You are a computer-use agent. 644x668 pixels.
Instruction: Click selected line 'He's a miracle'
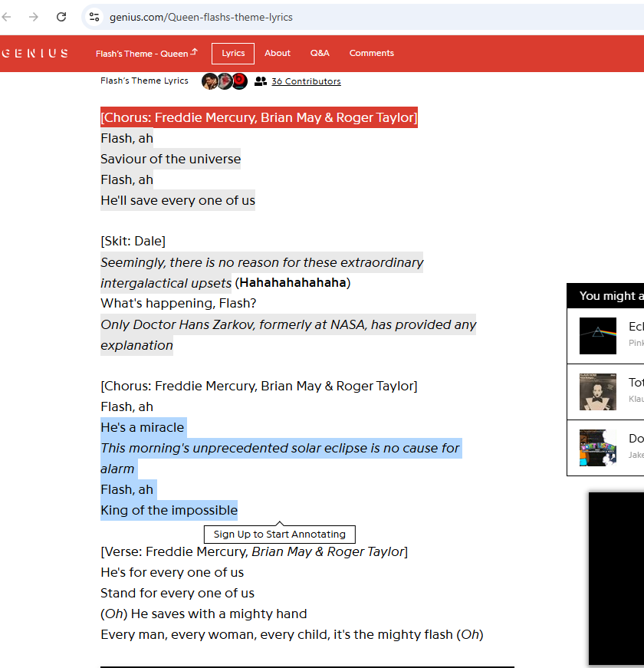143,427
